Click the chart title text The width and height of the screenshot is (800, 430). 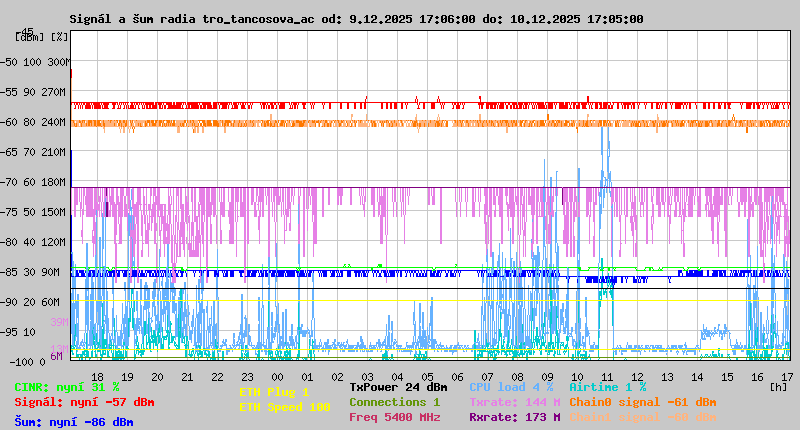[356, 19]
